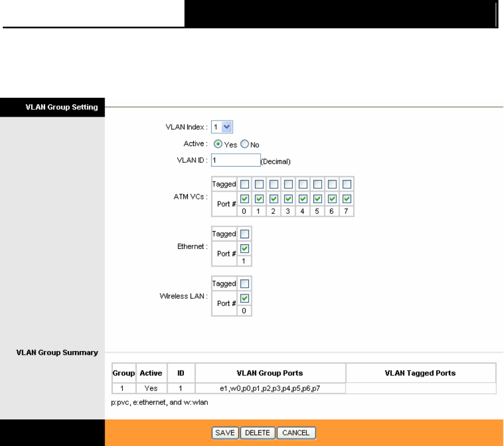Click the 'VLAN Group Summary' section heading
The height and width of the screenshot is (446, 504).
click(x=57, y=353)
